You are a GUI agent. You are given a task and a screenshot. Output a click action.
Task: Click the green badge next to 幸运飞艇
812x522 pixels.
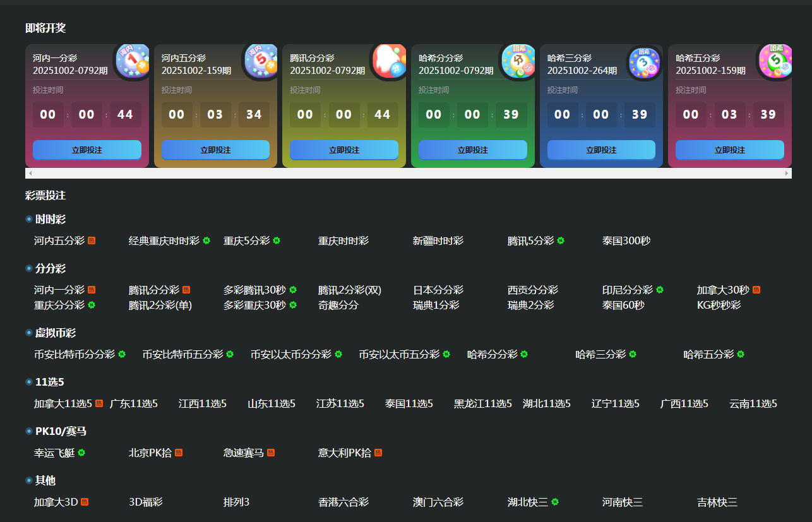81,453
